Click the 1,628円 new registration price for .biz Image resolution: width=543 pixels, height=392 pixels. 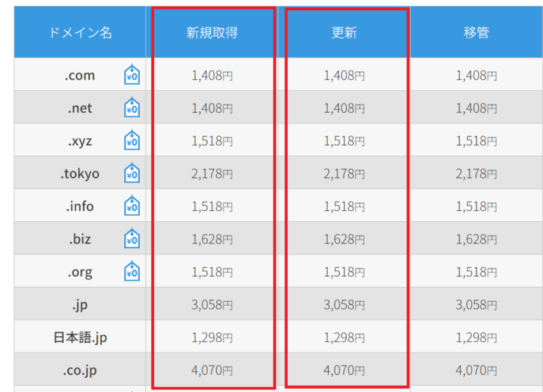tap(212, 239)
